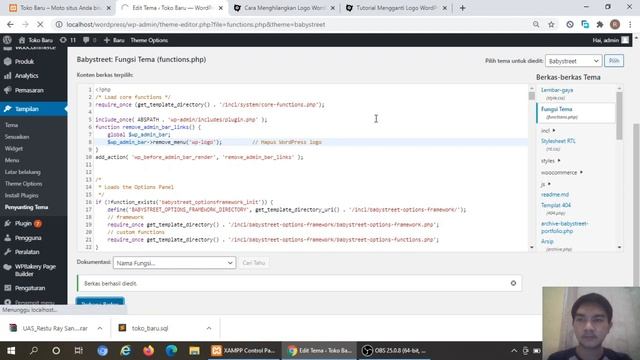Click the Cari Tahu button
Screen dimensions: 640x360
click(253, 263)
